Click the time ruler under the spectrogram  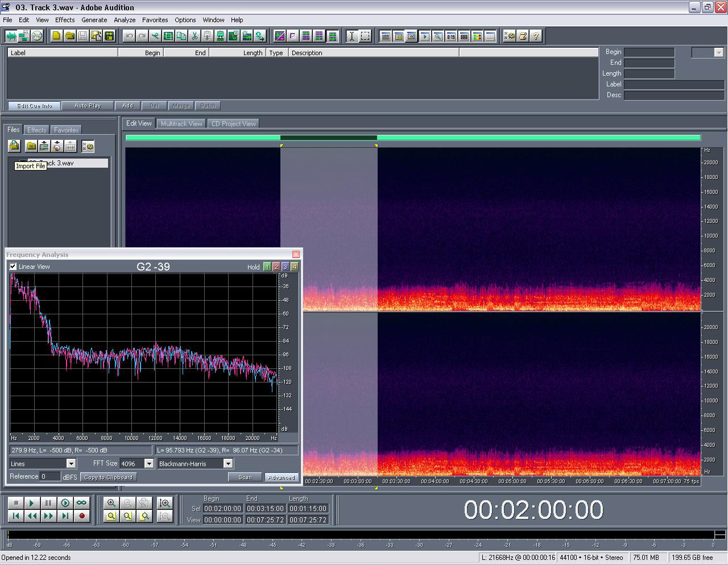point(502,481)
